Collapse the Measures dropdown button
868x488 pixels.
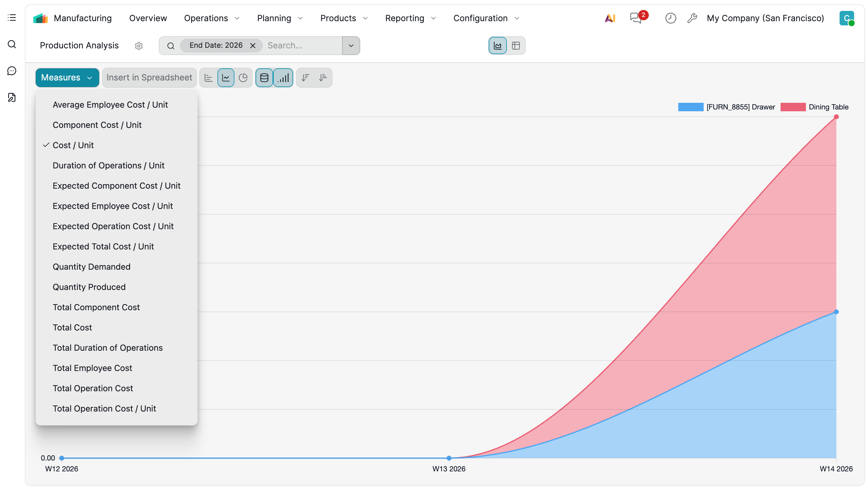point(67,78)
